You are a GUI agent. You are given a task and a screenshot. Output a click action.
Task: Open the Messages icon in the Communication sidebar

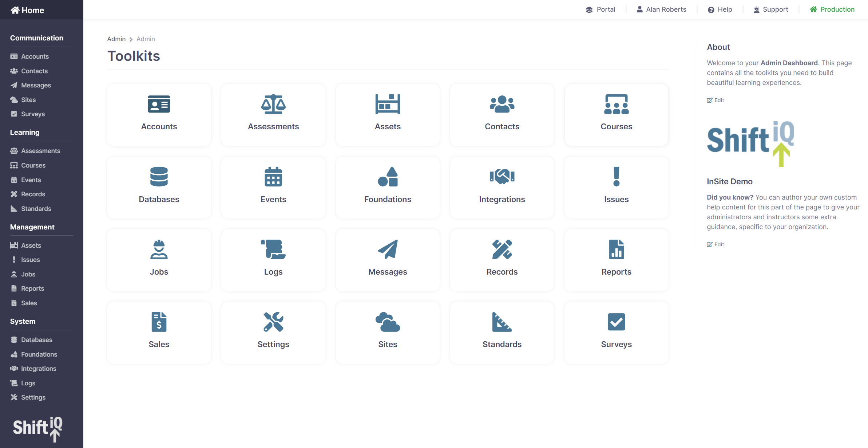[x=14, y=85]
